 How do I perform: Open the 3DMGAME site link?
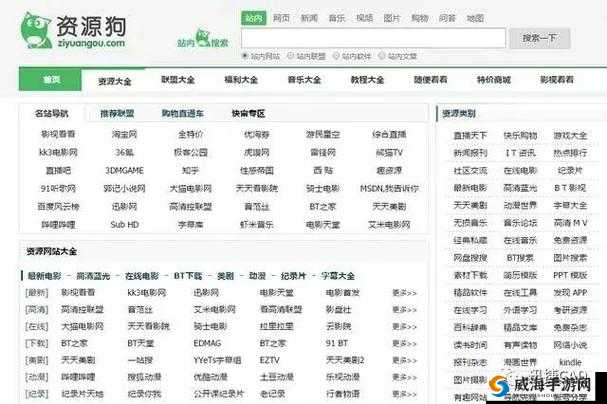124,170
